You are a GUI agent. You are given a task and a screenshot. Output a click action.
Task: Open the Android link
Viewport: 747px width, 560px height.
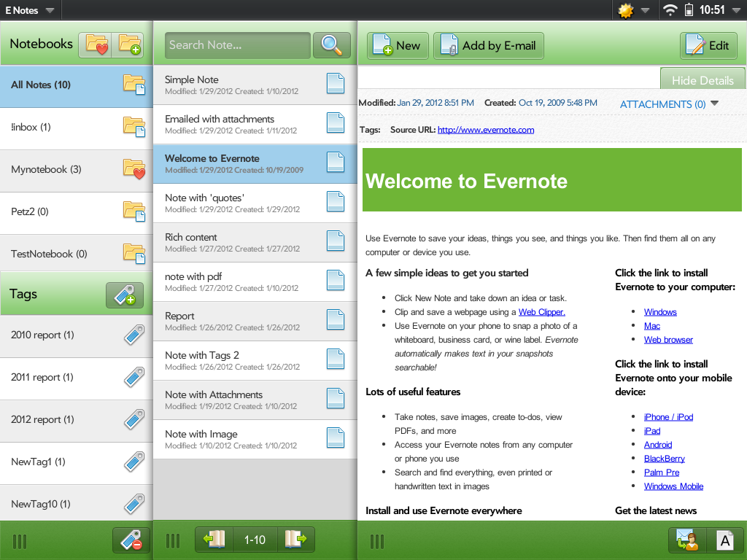[x=658, y=444]
